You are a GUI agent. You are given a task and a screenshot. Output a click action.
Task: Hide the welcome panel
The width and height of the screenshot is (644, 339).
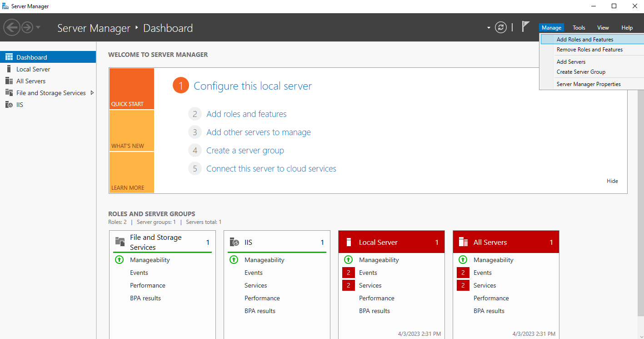(x=612, y=181)
